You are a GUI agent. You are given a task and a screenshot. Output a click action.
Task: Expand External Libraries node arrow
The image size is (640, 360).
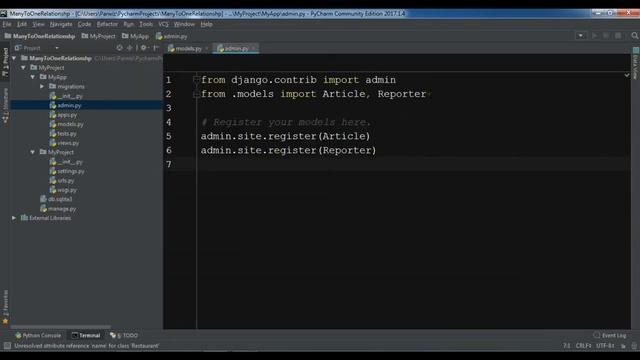point(14,218)
